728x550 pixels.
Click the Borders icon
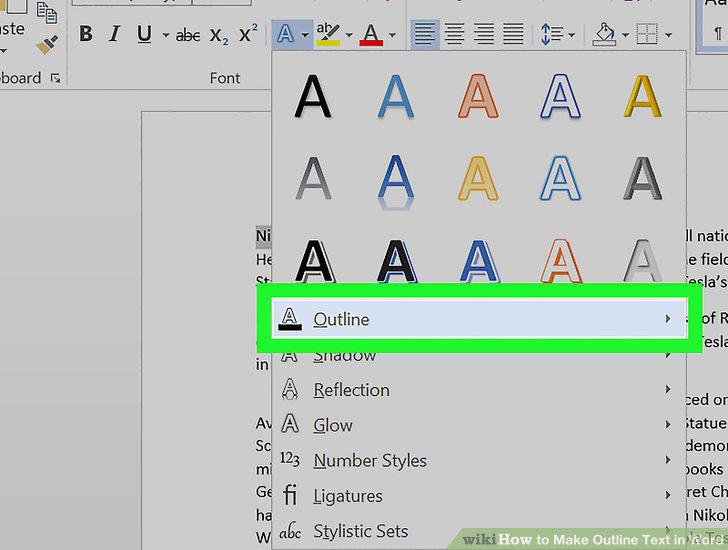[647, 34]
